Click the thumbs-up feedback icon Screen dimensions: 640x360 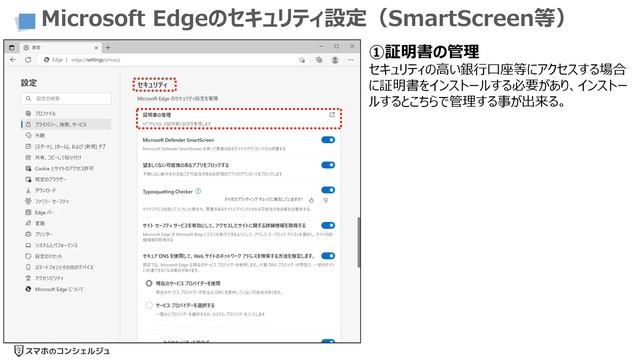(311, 200)
